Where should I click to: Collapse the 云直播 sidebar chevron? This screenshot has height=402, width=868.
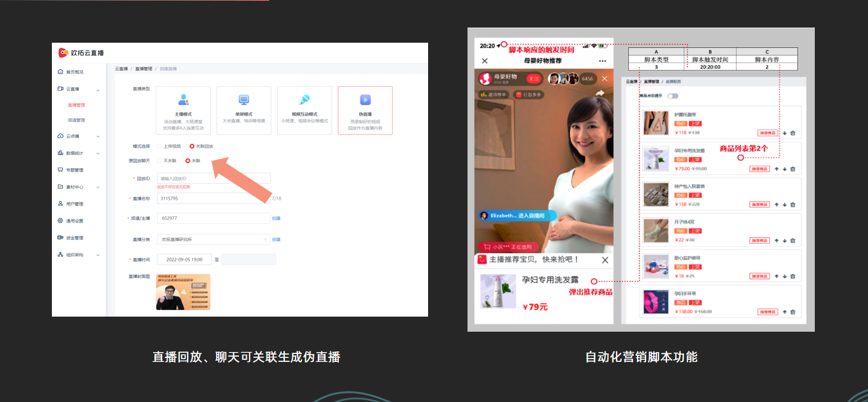pyautogui.click(x=98, y=89)
